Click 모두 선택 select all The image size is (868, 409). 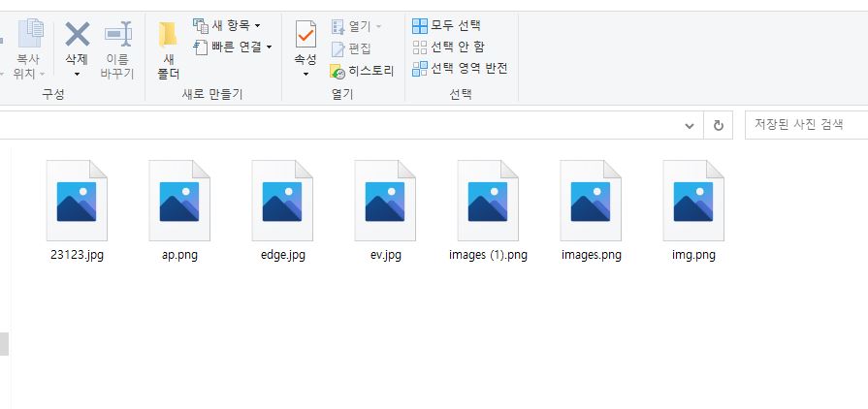tap(447, 25)
